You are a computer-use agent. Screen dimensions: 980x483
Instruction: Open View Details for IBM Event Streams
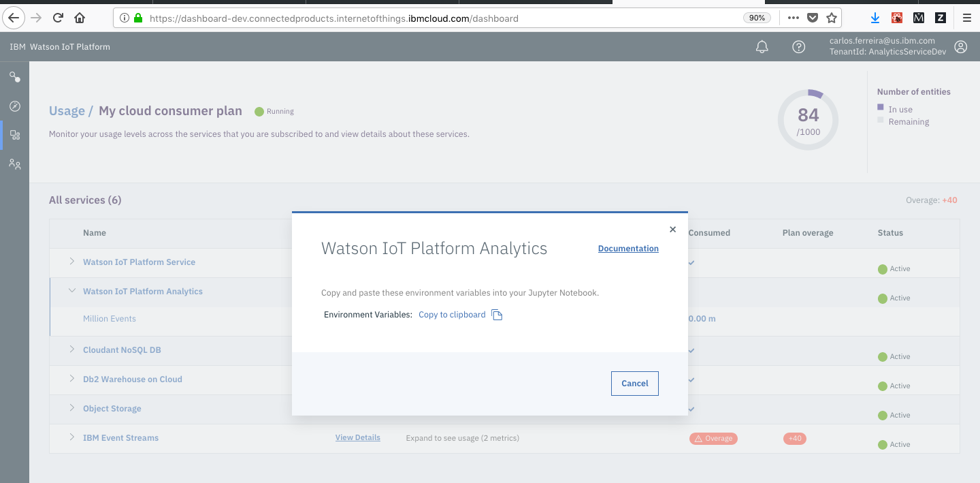point(358,437)
